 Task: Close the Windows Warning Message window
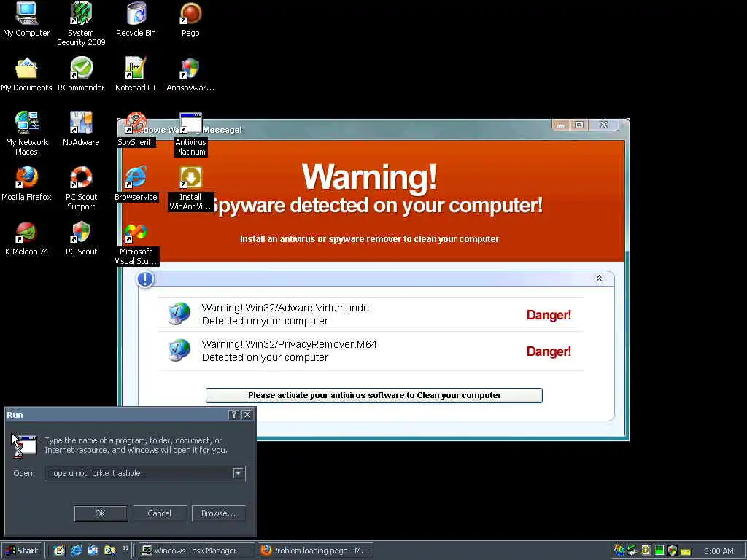click(x=603, y=125)
